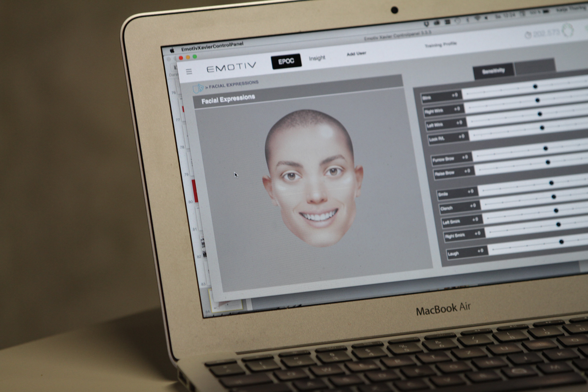Click the Furrow Brow label

point(443,159)
